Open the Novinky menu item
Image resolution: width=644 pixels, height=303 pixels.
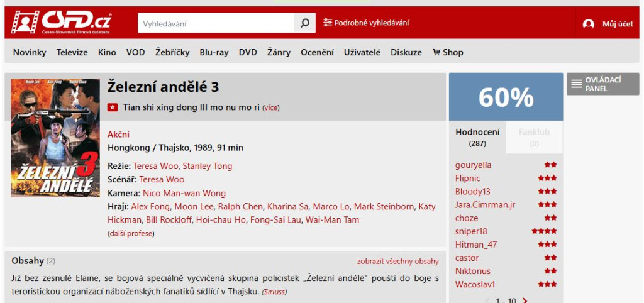tap(30, 52)
